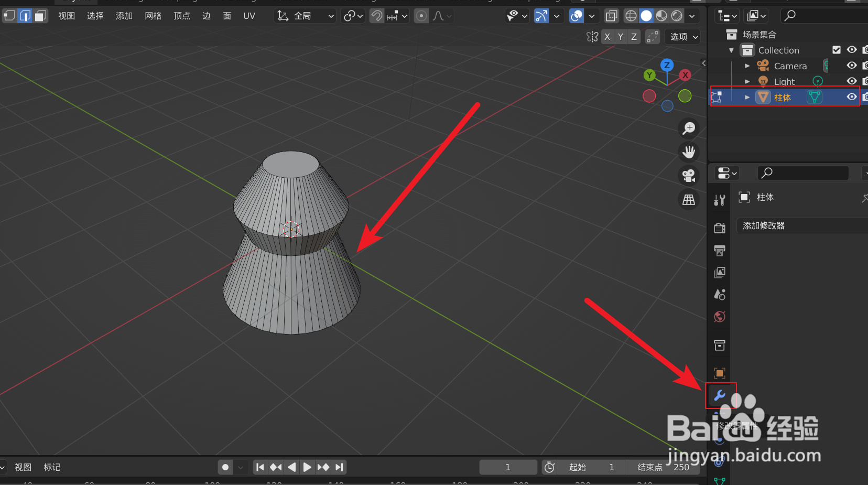Switch to solid shading
Screen dimensions: 868x485
click(646, 16)
